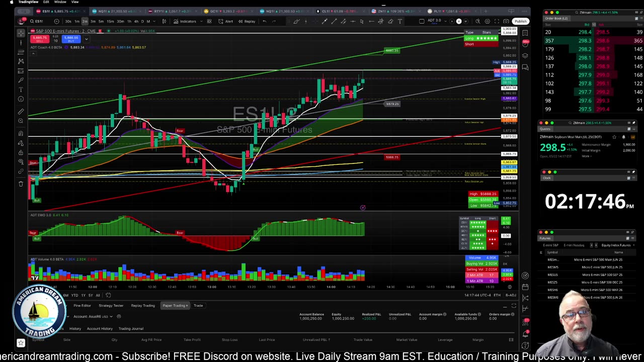Select the crosshair cursor tool

click(x=21, y=33)
